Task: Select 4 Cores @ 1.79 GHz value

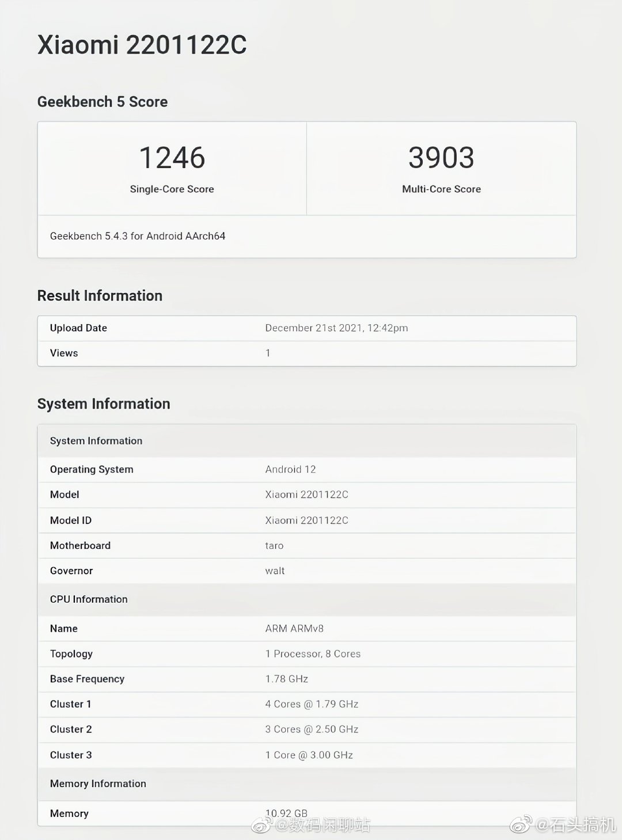Action: tap(312, 705)
